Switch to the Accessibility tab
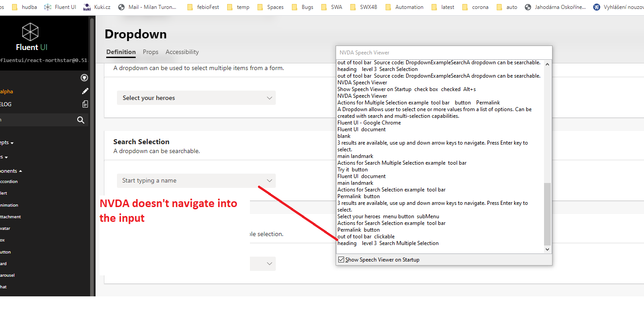The width and height of the screenshot is (644, 320). [182, 52]
